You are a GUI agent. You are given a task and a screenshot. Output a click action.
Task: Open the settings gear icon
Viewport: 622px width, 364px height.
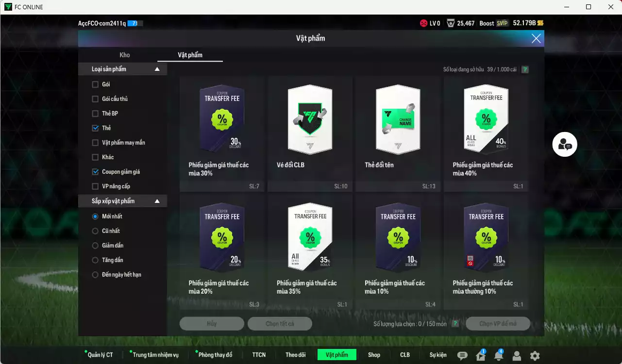(535, 356)
